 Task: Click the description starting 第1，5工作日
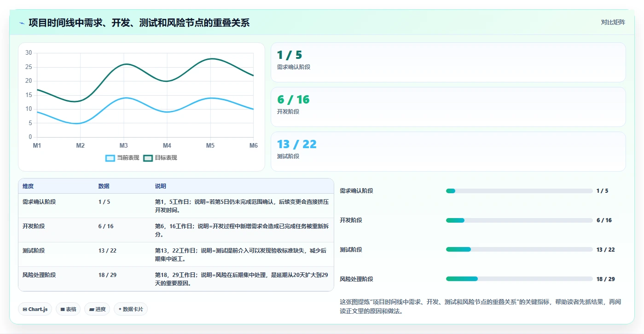[x=242, y=206]
